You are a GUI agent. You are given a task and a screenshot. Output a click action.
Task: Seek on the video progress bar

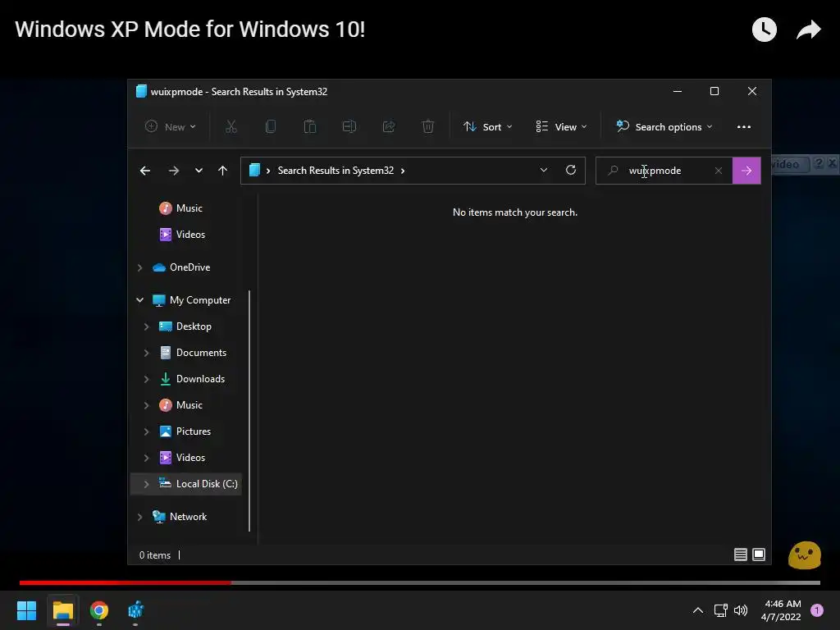pyautogui.click(x=419, y=582)
